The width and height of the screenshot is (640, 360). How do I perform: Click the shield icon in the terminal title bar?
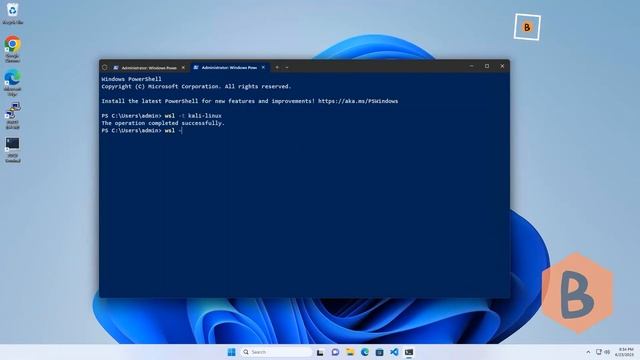(105, 67)
